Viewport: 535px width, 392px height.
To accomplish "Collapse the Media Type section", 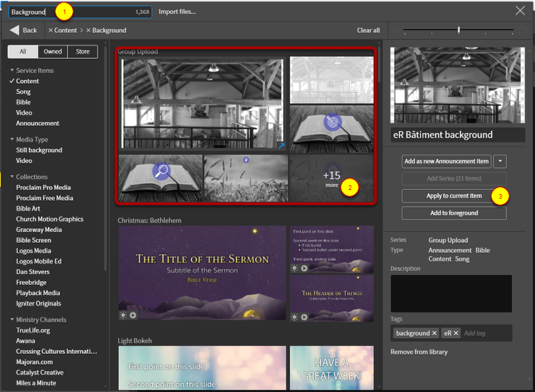I will pyautogui.click(x=12, y=140).
